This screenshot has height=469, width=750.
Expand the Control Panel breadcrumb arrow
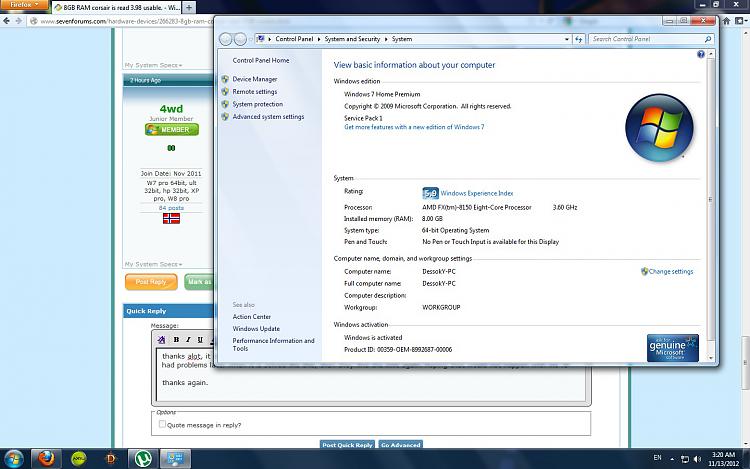319,39
